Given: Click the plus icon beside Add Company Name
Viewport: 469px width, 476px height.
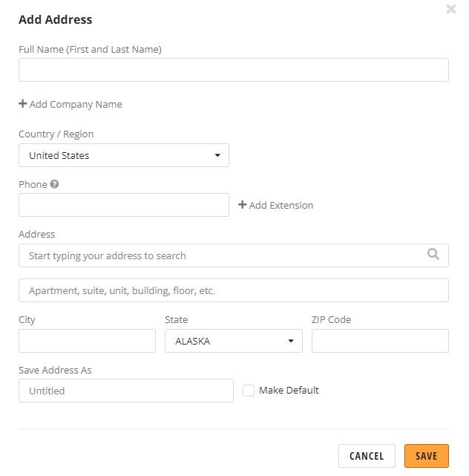Looking at the screenshot, I should click(23, 104).
